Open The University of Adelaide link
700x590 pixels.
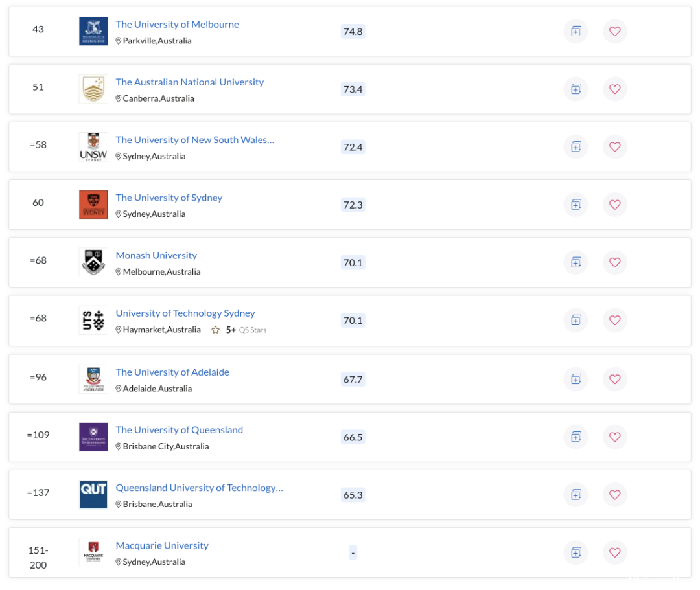coord(172,372)
